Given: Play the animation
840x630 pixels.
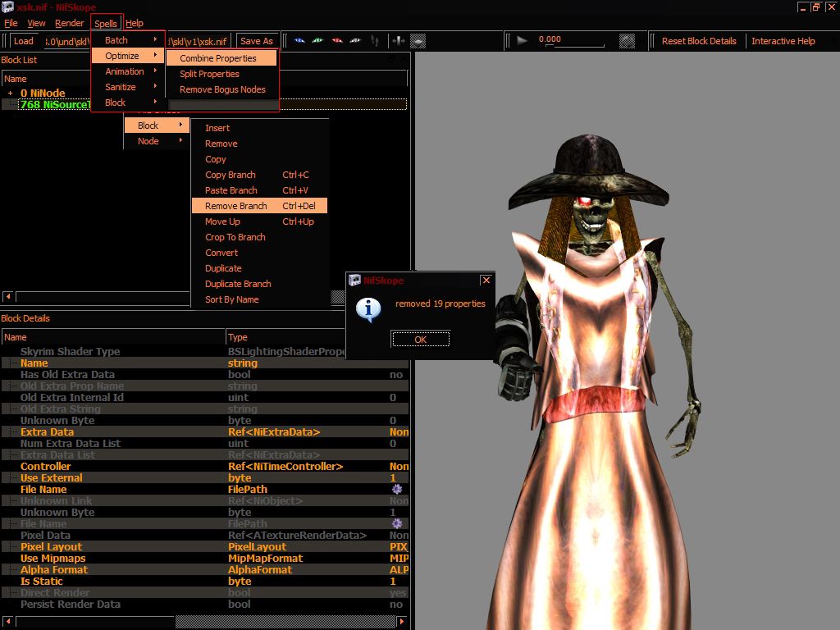Looking at the screenshot, I should pos(522,41).
